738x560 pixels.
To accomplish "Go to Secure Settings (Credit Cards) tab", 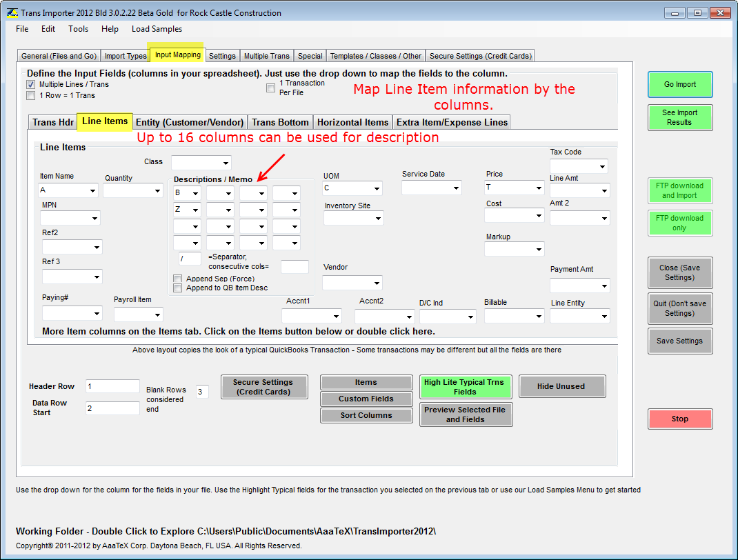I will 481,56.
